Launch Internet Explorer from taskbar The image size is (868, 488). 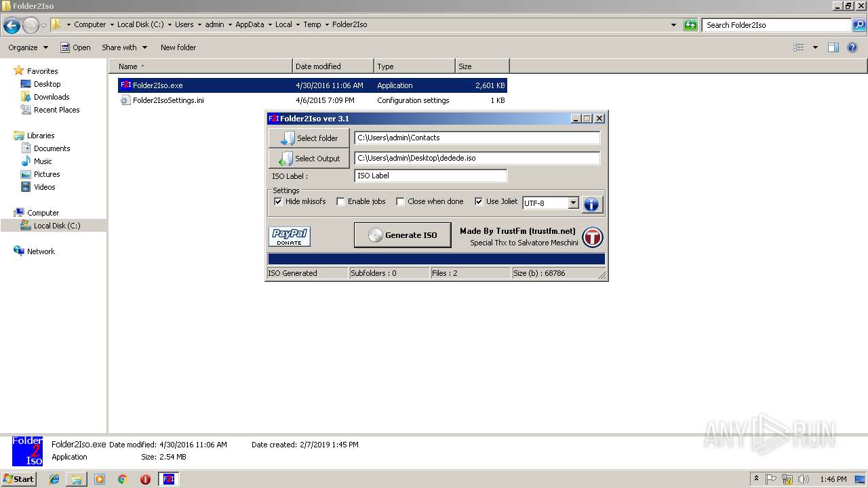click(54, 479)
